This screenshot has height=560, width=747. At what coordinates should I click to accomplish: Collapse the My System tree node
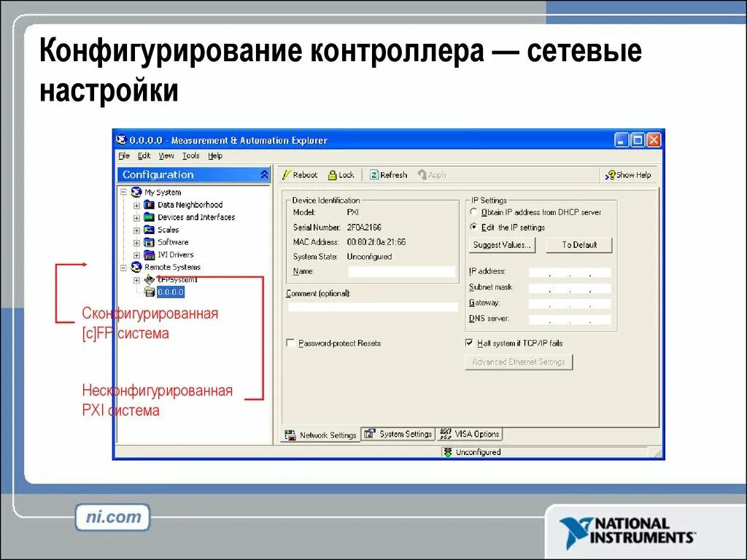tap(123, 192)
